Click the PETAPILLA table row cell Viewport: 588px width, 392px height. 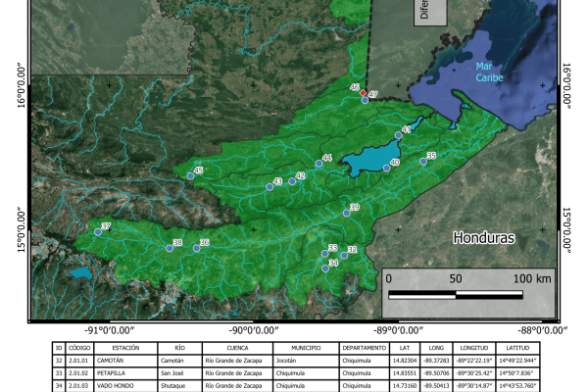pos(112,373)
